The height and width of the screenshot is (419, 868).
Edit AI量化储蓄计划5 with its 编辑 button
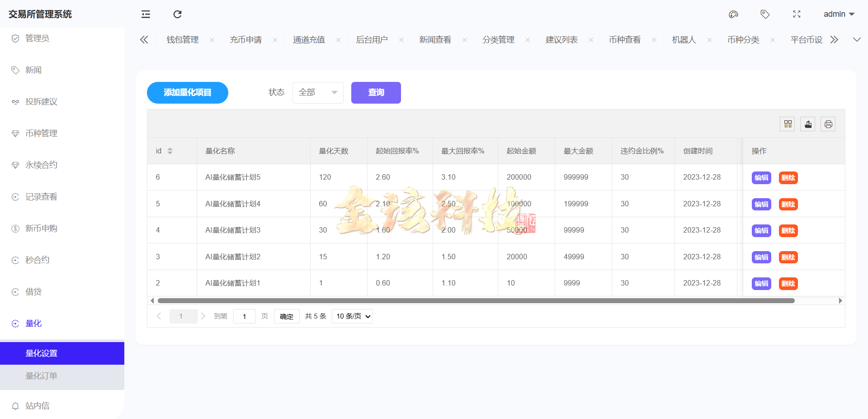761,178
